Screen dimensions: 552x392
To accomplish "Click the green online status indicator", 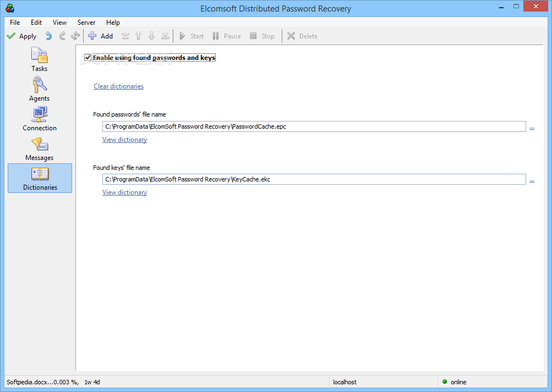I will click(445, 382).
